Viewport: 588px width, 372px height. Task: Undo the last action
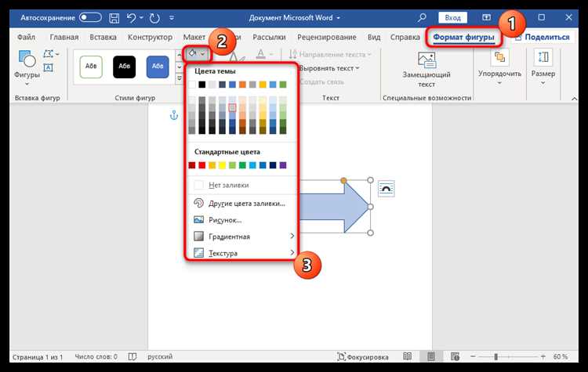(131, 17)
